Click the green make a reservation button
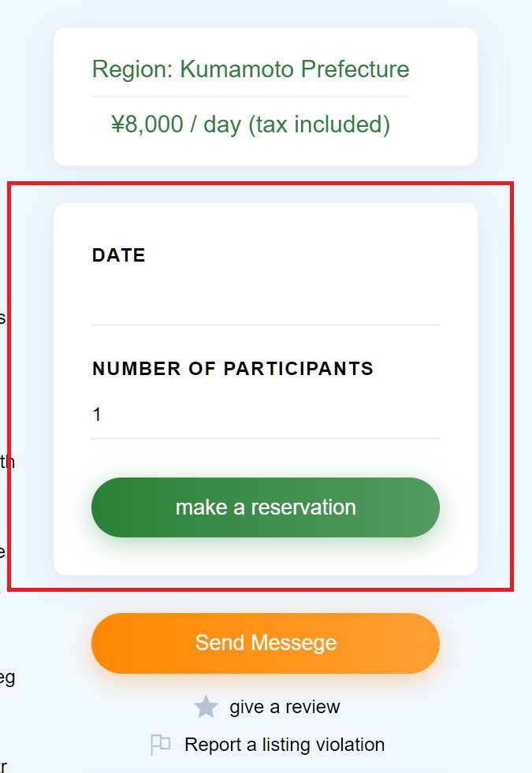Viewport: 532px width, 773px height. pyautogui.click(x=266, y=507)
